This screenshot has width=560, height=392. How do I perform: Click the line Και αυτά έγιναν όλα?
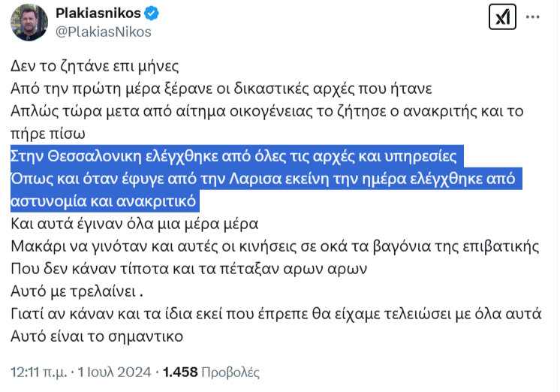coord(134,224)
